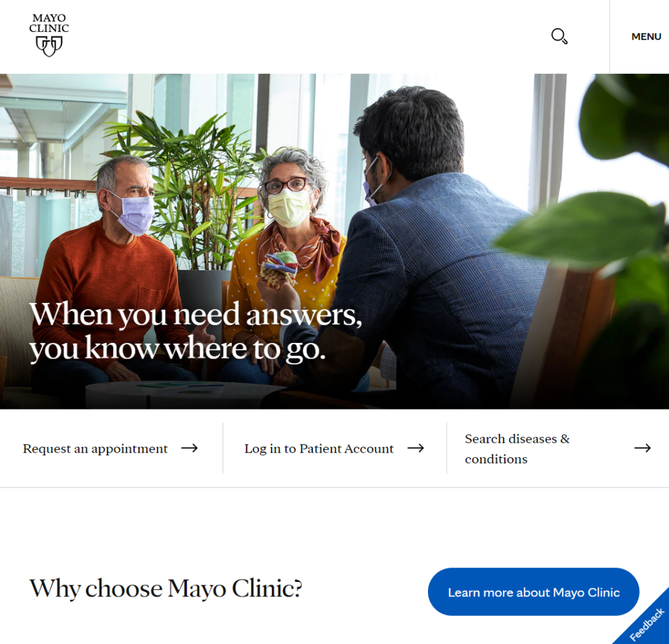The height and width of the screenshot is (644, 669).
Task: Click the arrow beside Log in to Patient Account
Action: point(416,448)
